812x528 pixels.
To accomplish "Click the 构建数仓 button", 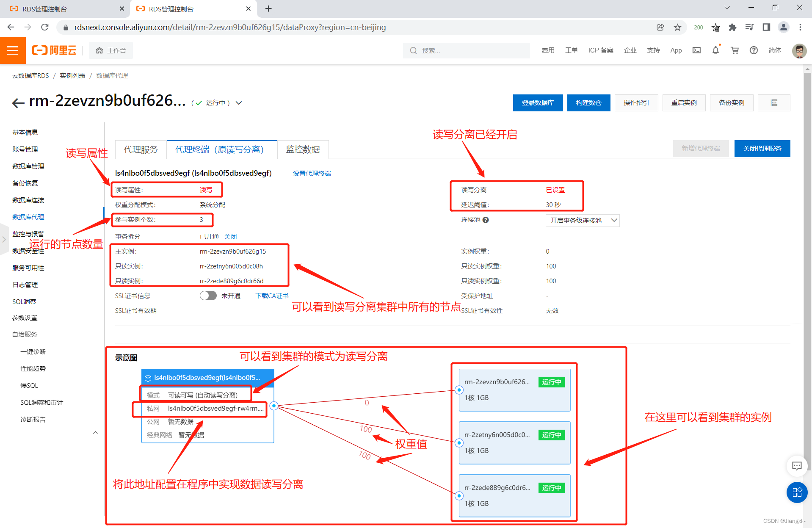I will coord(588,103).
